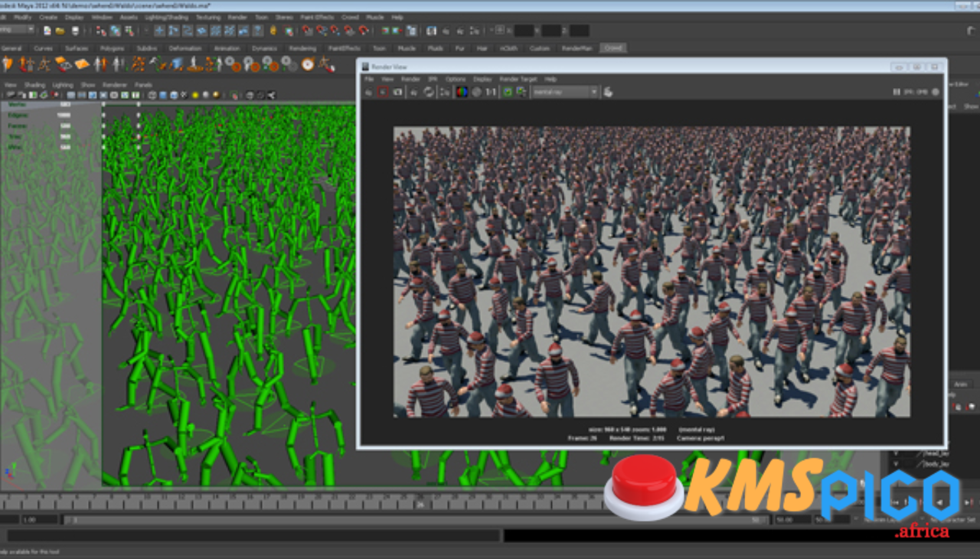Image resolution: width=980 pixels, height=559 pixels.
Task: Click the orange tile icon on the Crowd shelf
Action: click(x=81, y=64)
